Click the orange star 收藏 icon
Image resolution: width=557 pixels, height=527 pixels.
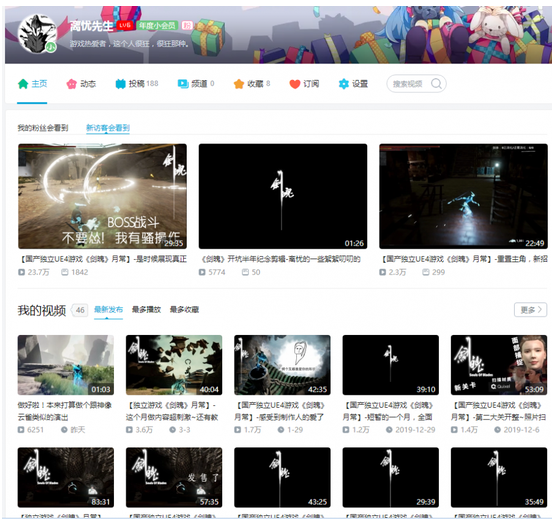tap(239, 84)
